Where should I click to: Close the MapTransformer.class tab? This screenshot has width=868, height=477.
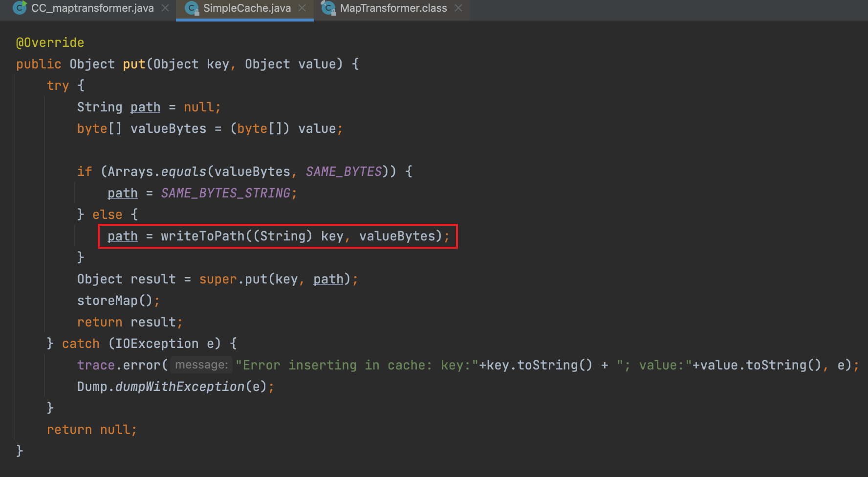(458, 8)
